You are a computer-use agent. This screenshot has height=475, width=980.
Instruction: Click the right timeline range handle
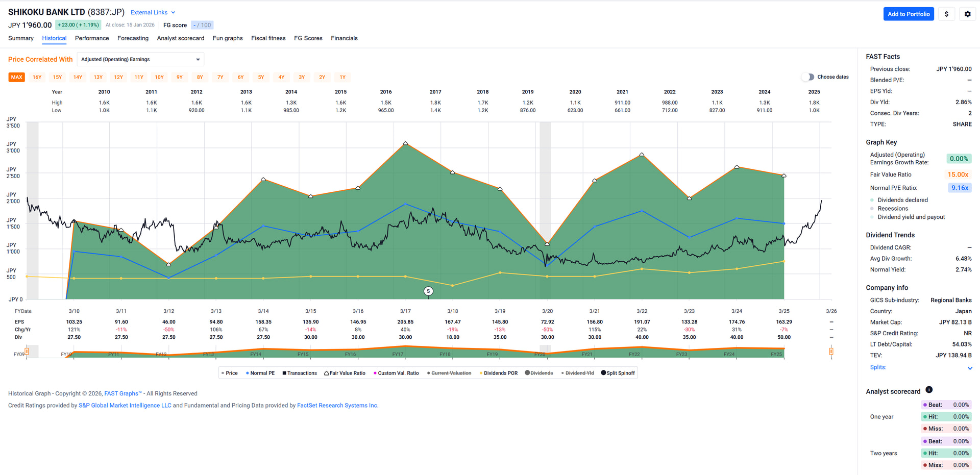click(831, 351)
